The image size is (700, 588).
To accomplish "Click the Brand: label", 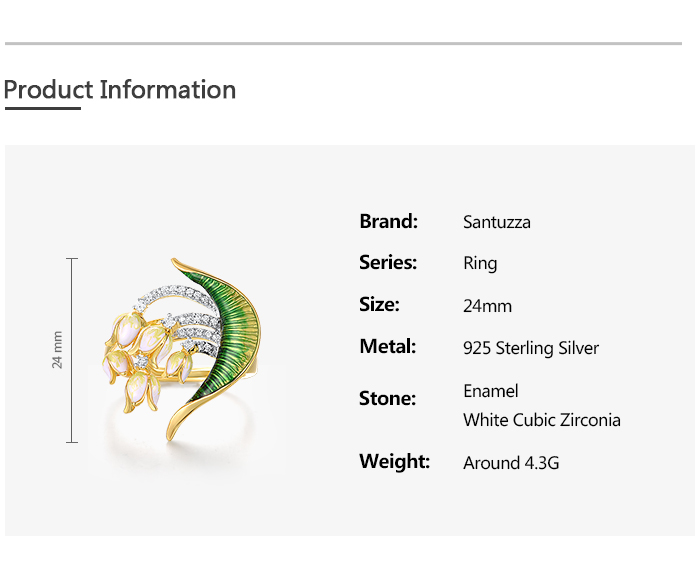I will point(388,221).
